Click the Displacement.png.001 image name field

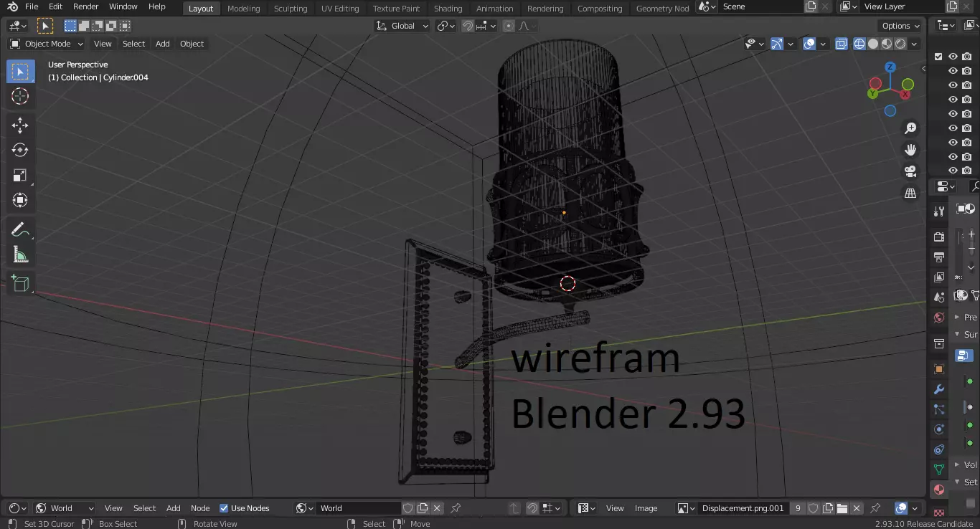coord(743,508)
